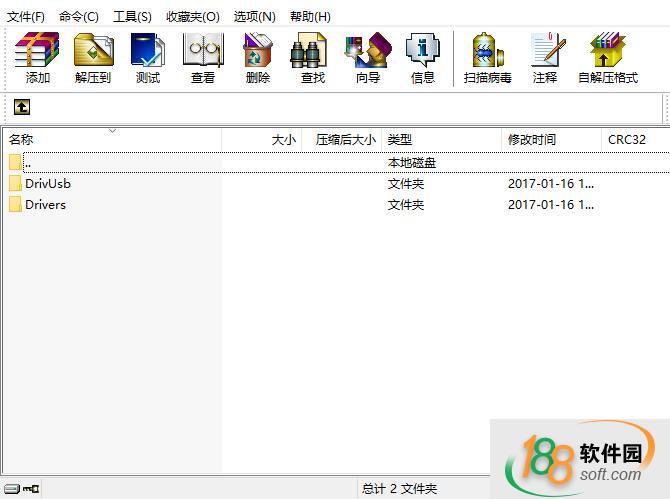This screenshot has width=670, height=499.
Task: Open the 文件(F) menu
Action: click(26, 16)
